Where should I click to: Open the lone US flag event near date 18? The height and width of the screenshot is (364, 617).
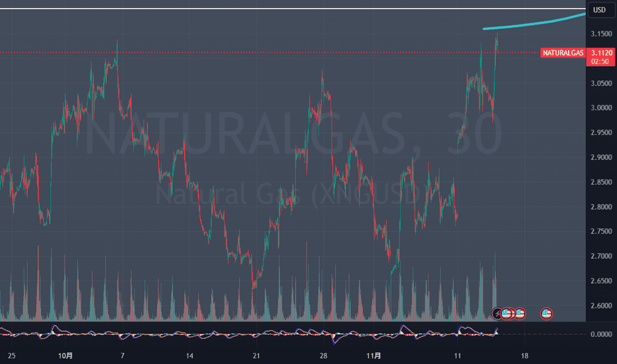point(546,314)
